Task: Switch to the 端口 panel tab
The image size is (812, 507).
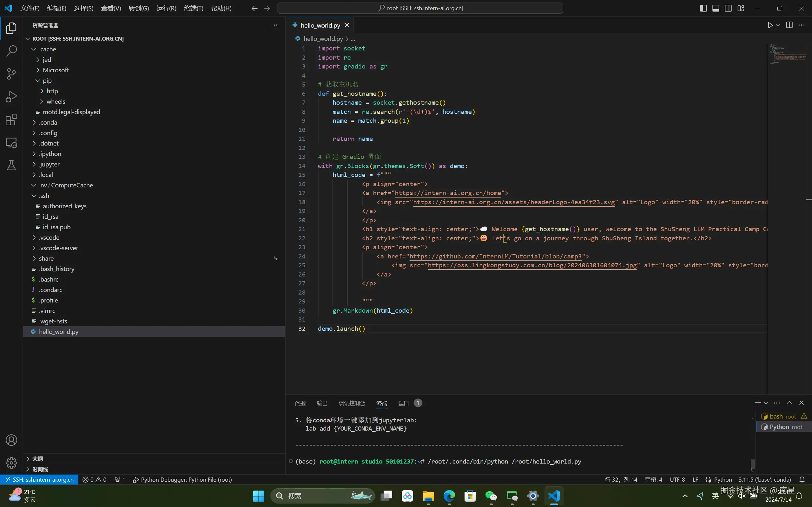Action: pyautogui.click(x=403, y=403)
